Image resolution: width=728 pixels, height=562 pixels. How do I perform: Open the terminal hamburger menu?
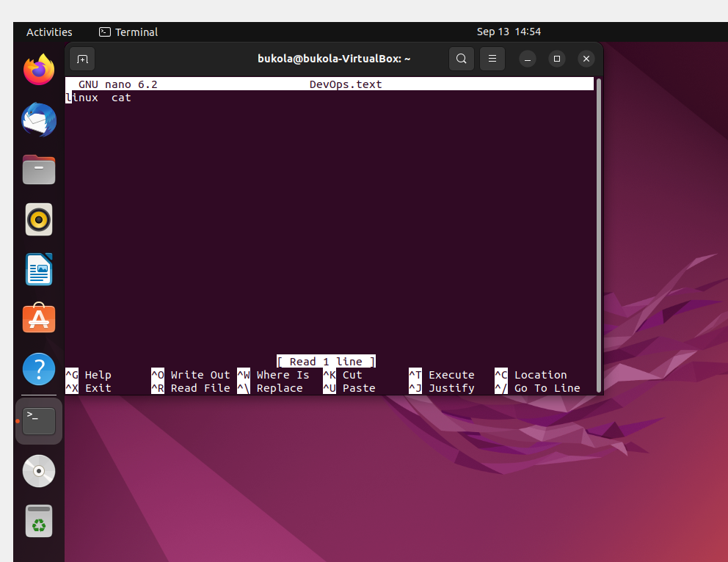[492, 58]
